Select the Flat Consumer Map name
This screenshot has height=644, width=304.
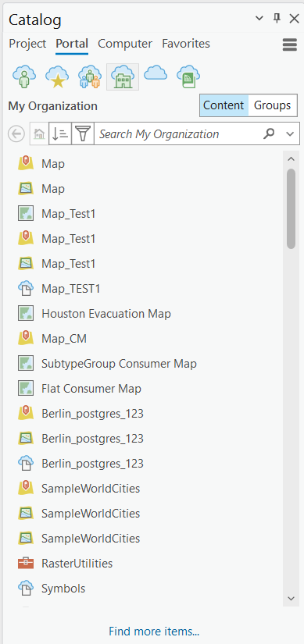pos(91,389)
